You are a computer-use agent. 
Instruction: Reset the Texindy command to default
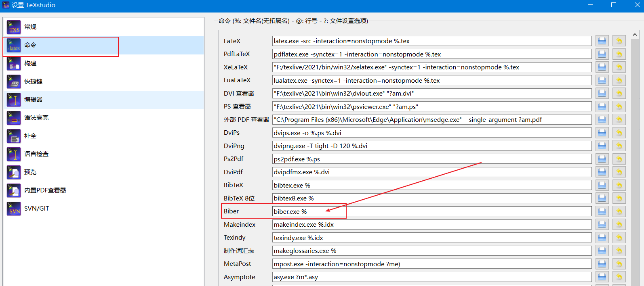pos(619,238)
